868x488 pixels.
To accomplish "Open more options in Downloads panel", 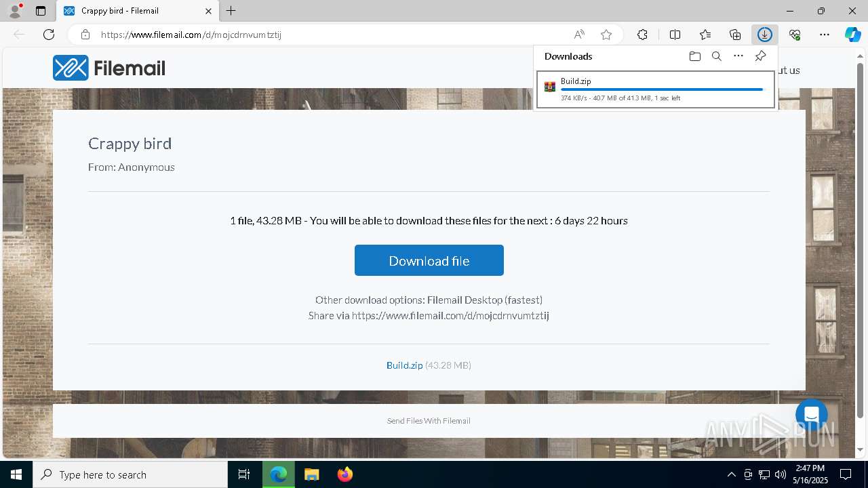I will 738,56.
